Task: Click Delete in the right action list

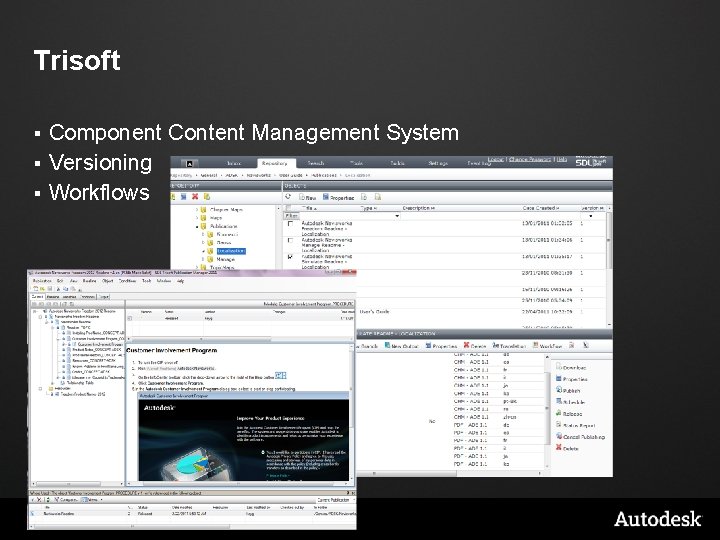Action: coord(568,448)
